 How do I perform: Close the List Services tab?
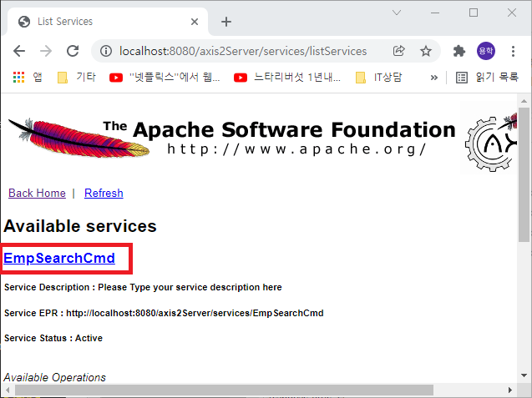[x=195, y=22]
